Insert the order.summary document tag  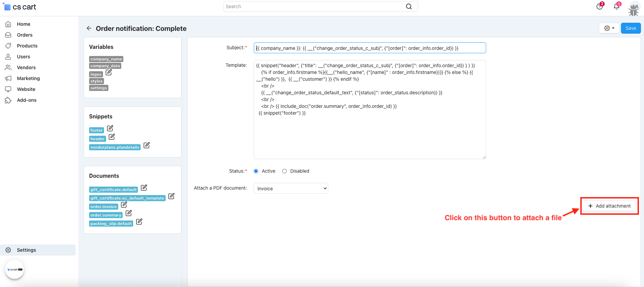106,215
